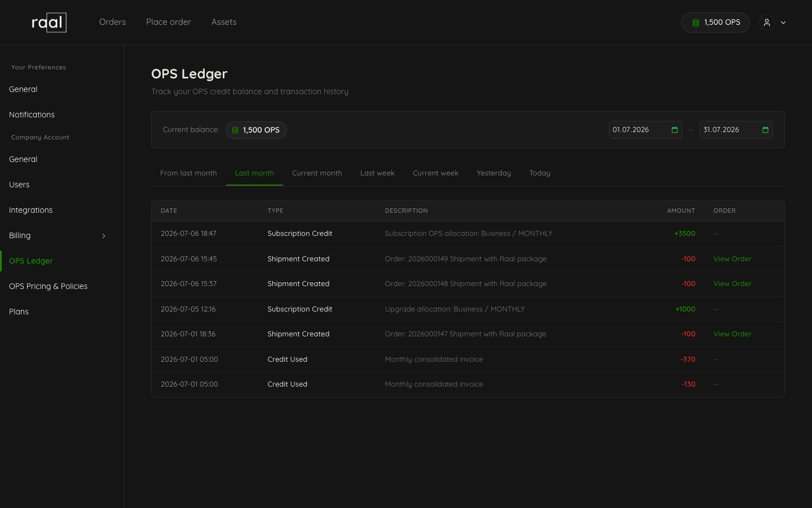Click date 2026-07-06 15:37

click(x=188, y=284)
